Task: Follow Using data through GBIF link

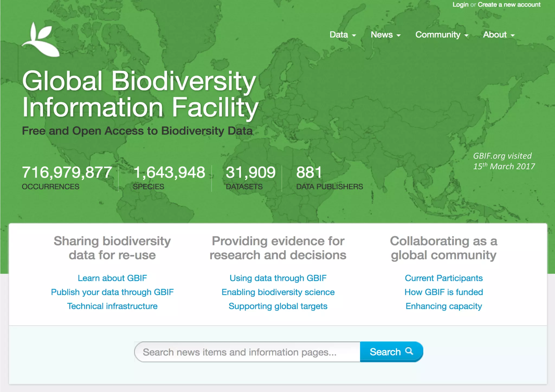Action: pyautogui.click(x=278, y=278)
